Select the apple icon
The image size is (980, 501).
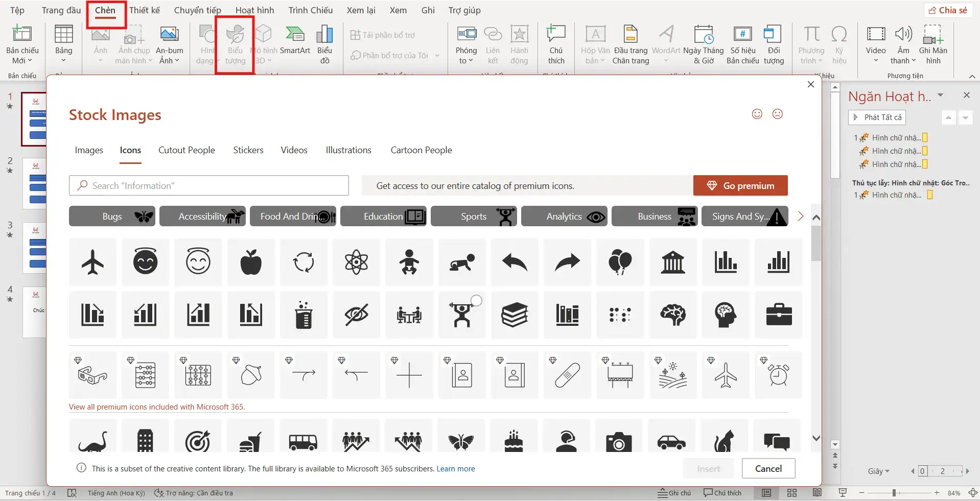pyautogui.click(x=251, y=263)
